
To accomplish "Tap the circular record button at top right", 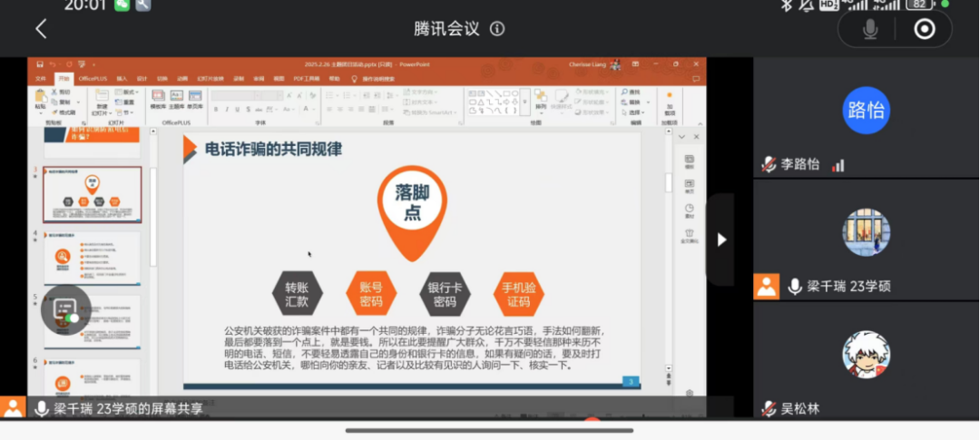I will [924, 29].
